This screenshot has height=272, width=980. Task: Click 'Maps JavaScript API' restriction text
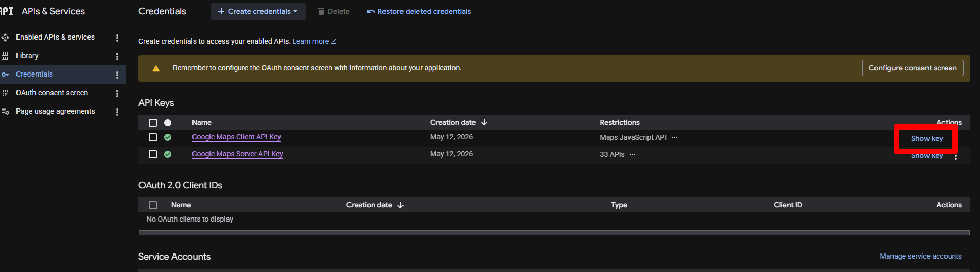[x=633, y=137]
